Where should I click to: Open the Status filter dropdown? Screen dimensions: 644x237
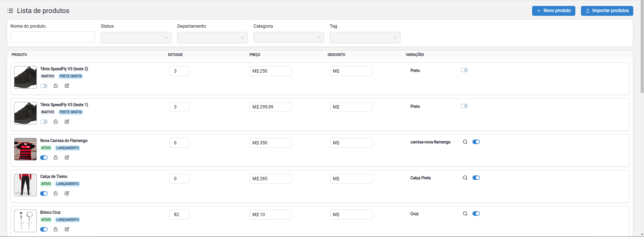(x=136, y=38)
